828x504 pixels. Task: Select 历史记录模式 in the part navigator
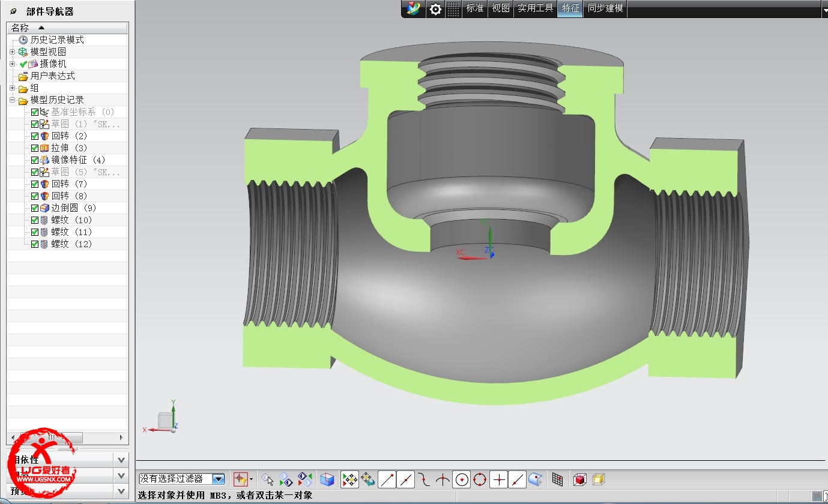[57, 40]
